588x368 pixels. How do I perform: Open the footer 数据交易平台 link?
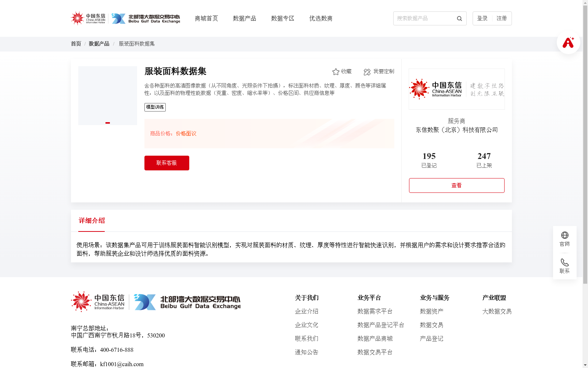point(375,352)
